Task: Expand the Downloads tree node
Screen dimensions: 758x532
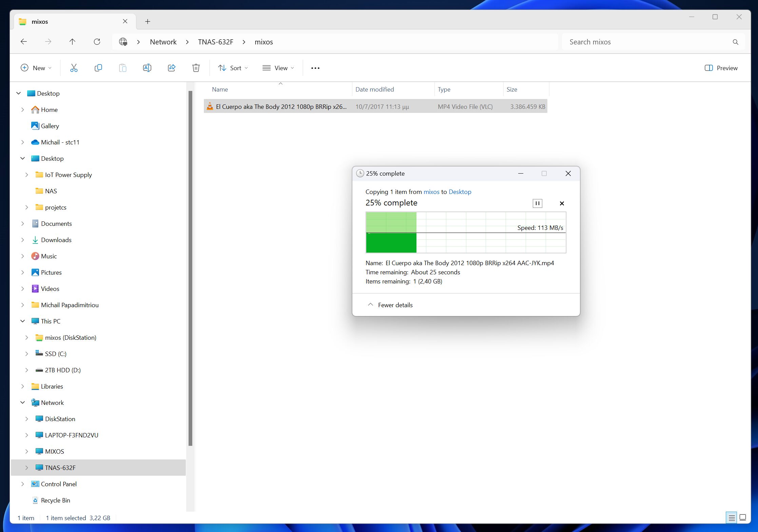Action: (x=22, y=240)
